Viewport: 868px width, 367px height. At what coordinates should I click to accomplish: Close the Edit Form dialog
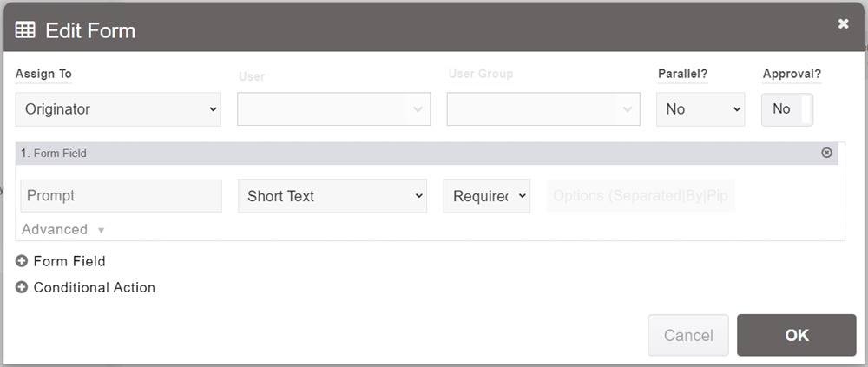click(x=843, y=24)
